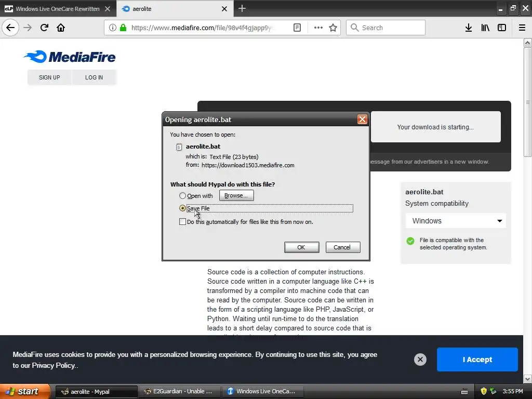Bookmark this page with the star
The width and height of the screenshot is (532, 399).
[x=333, y=28]
